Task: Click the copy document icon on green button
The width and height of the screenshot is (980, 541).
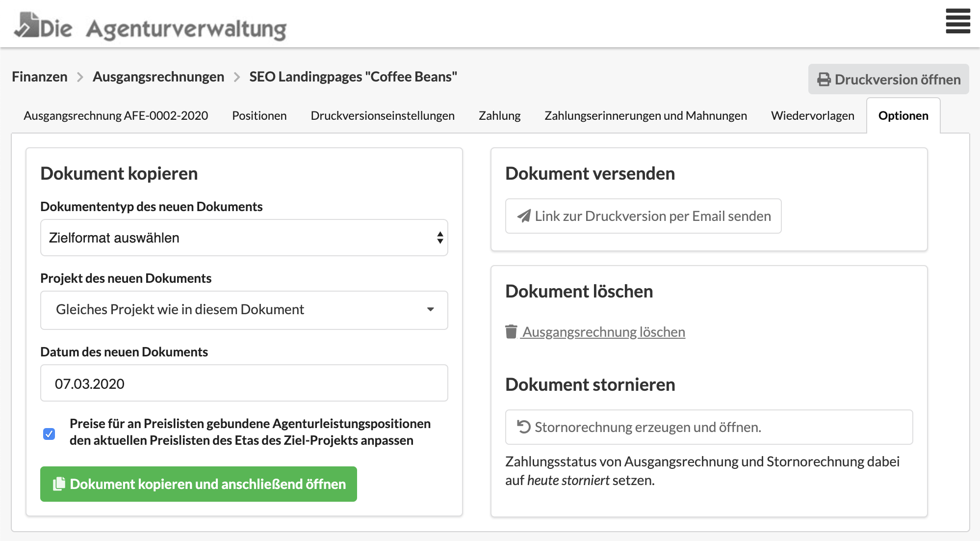Action: point(59,484)
